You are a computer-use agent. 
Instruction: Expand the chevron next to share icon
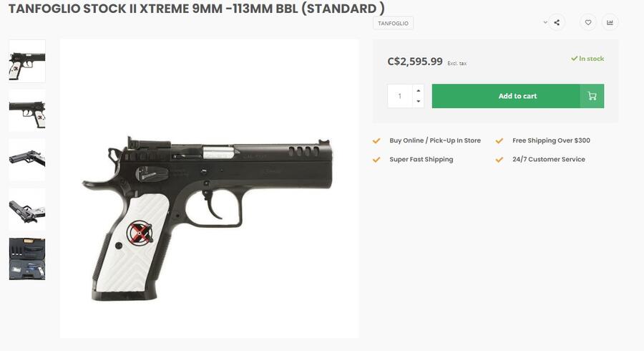tap(545, 22)
